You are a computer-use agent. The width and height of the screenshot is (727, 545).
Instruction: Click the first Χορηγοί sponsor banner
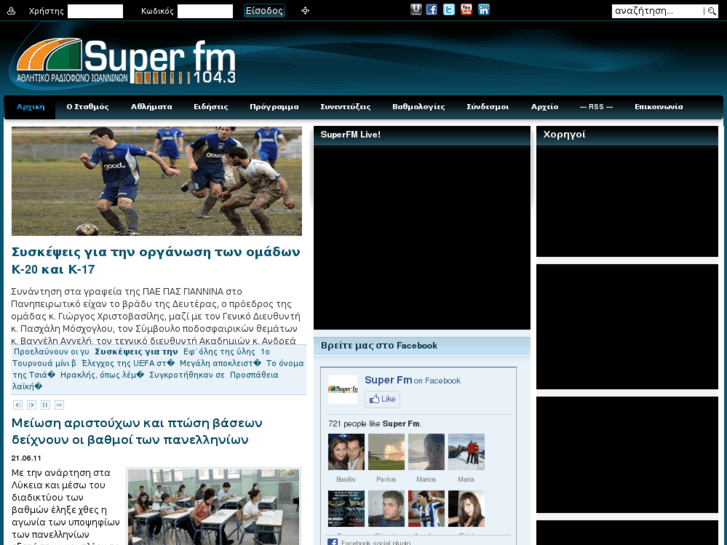point(627,200)
